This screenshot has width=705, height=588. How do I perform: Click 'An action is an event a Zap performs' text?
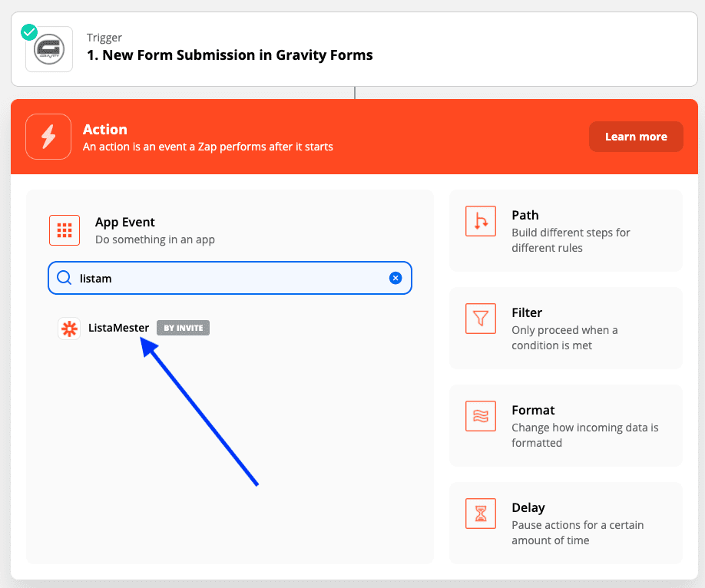coord(207,147)
